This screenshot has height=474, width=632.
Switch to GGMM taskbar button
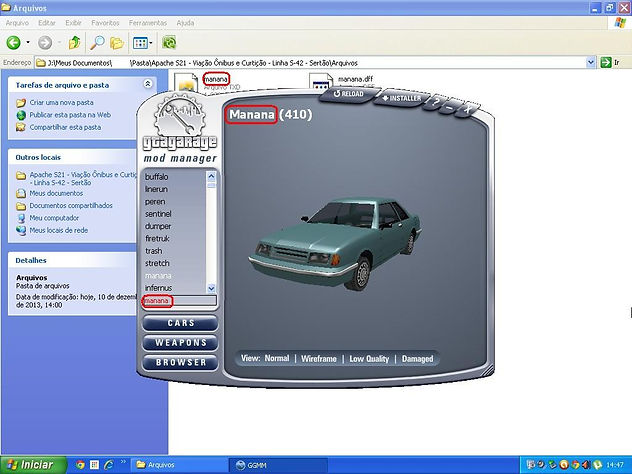278,465
